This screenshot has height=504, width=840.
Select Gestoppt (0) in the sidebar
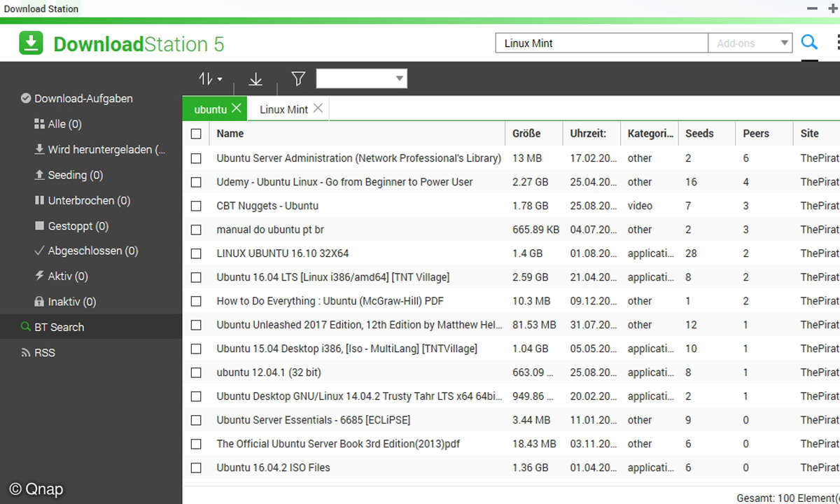pyautogui.click(x=71, y=226)
